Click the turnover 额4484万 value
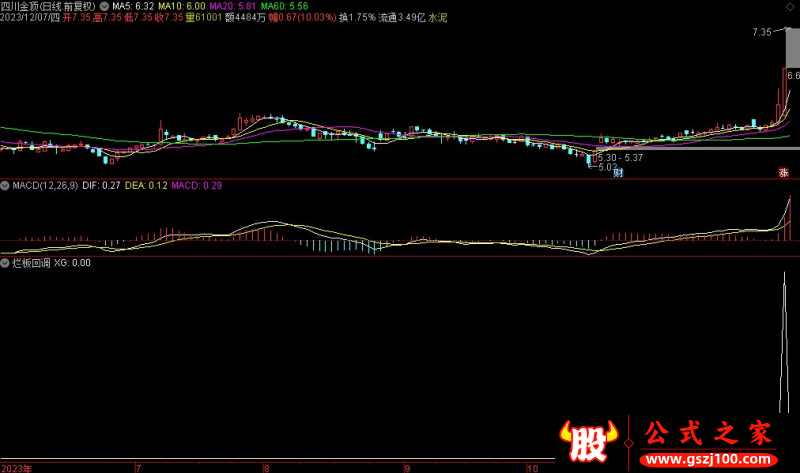This screenshot has width=800, height=473. pos(245,17)
